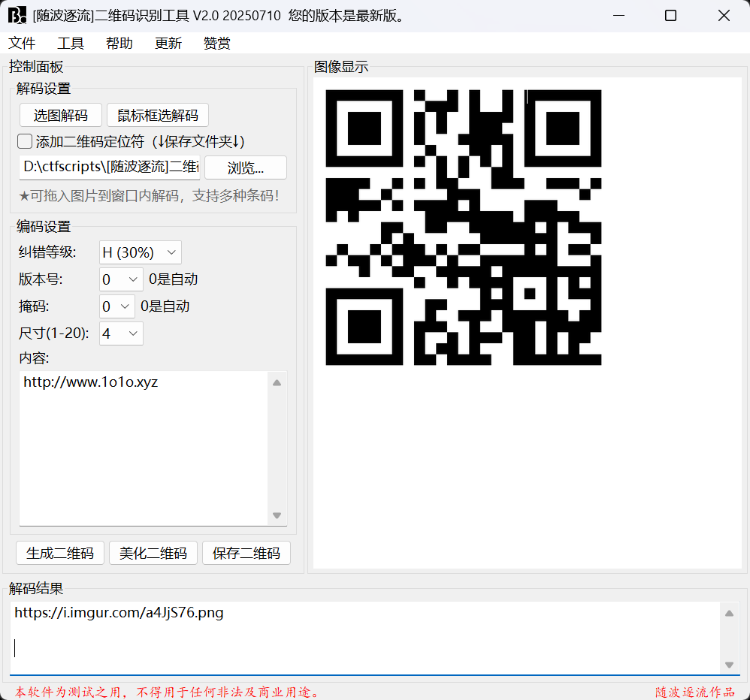Open the 文件 menu
750x700 pixels.
[x=22, y=44]
